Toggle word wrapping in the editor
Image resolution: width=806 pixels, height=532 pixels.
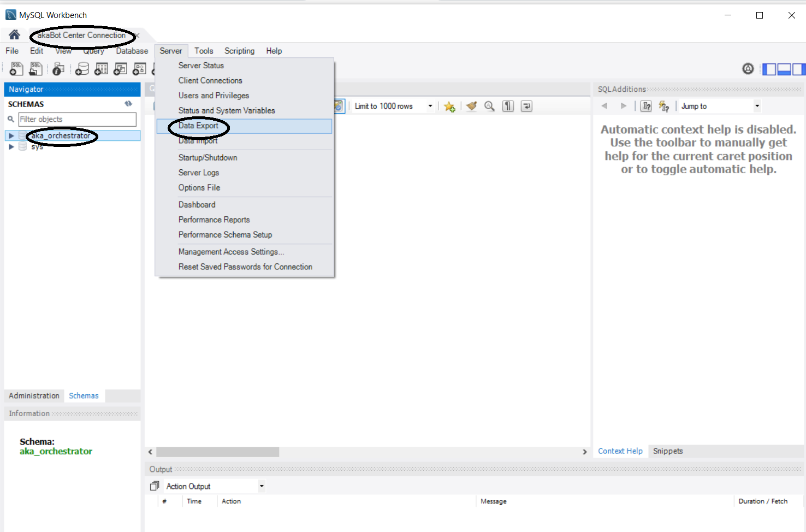point(526,107)
